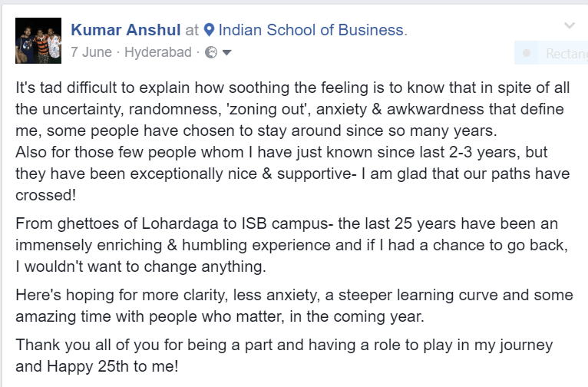Click the faded Rectang overlay label
The width and height of the screenshot is (588, 387).
point(565,53)
